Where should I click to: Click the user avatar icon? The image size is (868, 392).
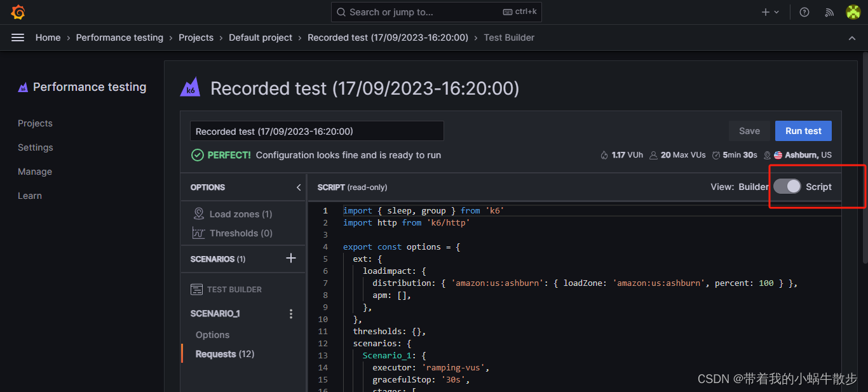[x=853, y=12]
